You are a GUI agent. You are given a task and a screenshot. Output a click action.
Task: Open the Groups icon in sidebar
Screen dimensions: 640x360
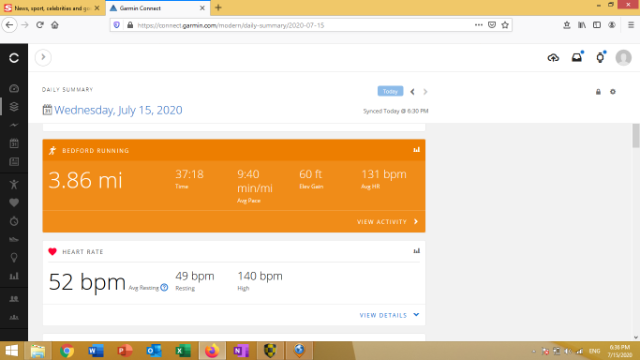[x=14, y=317]
